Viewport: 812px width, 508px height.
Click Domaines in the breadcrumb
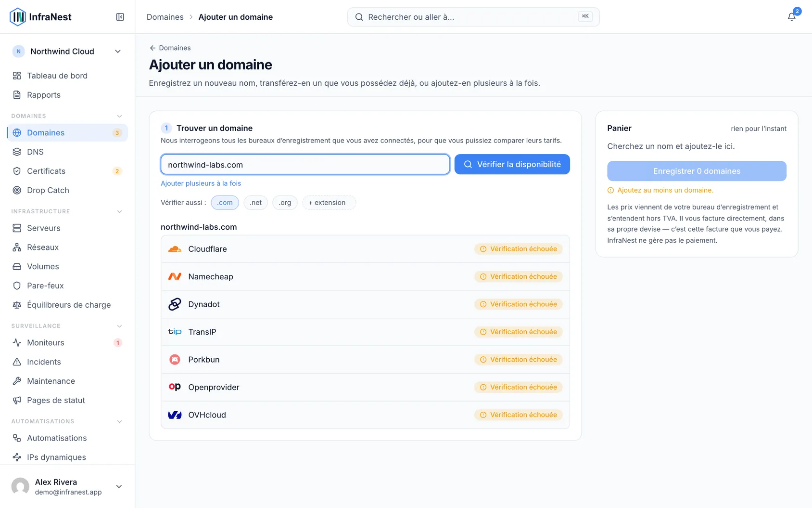click(165, 17)
